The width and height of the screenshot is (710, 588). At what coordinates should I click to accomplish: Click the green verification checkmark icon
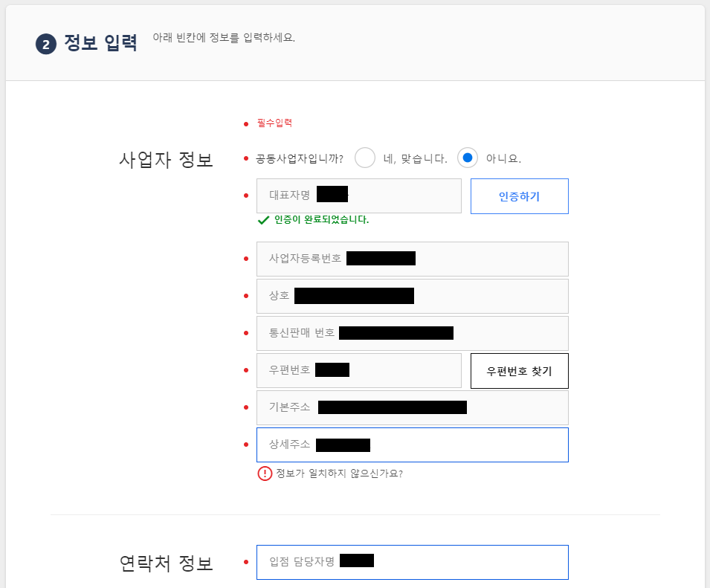click(263, 221)
